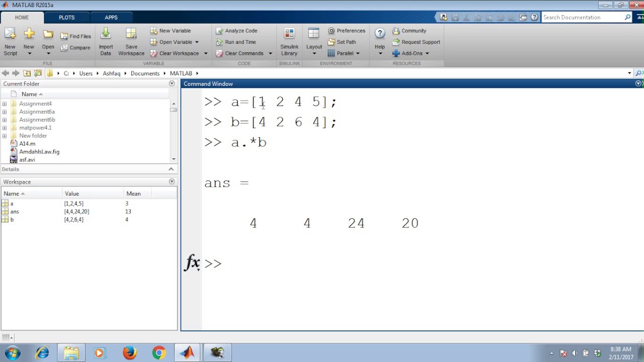The height and width of the screenshot is (362, 644).
Task: Expand the Add-Ons dropdown
Action: pos(427,53)
